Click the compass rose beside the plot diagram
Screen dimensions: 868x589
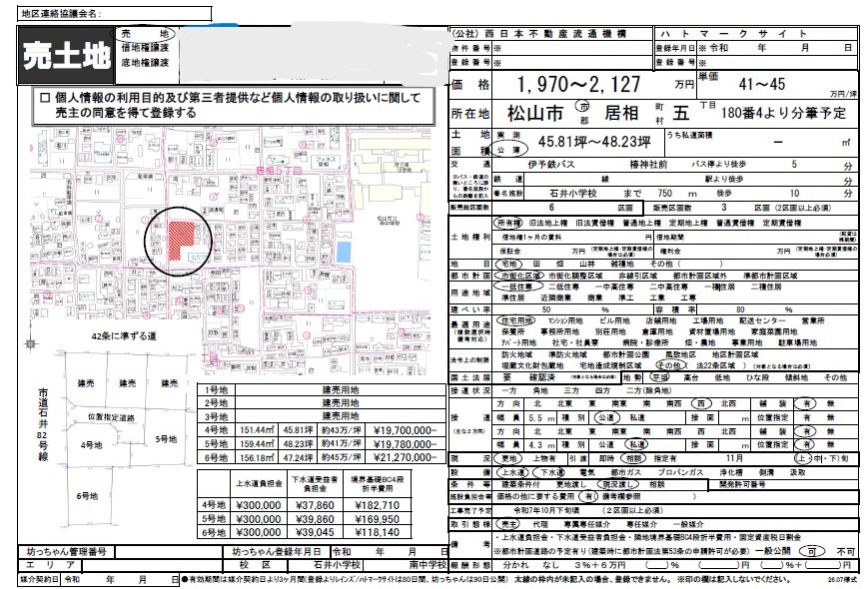pyautogui.click(x=31, y=343)
